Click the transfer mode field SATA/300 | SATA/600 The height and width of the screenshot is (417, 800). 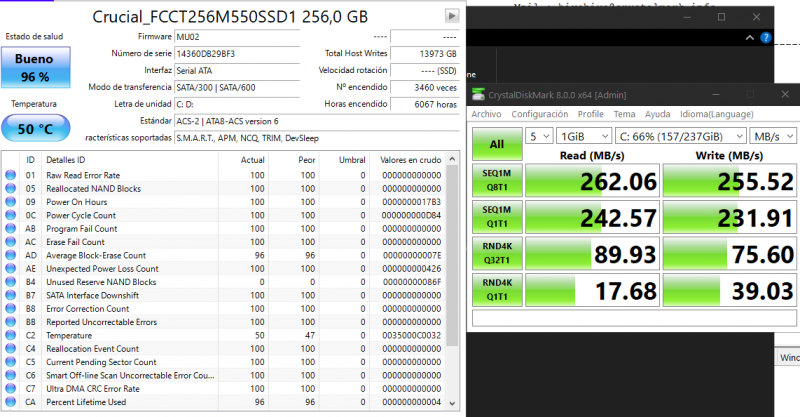click(237, 87)
